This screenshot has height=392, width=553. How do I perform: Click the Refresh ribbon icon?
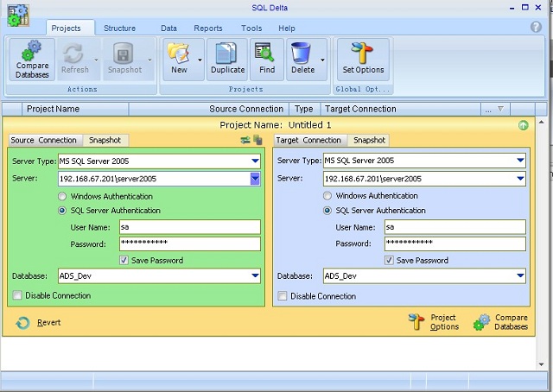[73, 54]
